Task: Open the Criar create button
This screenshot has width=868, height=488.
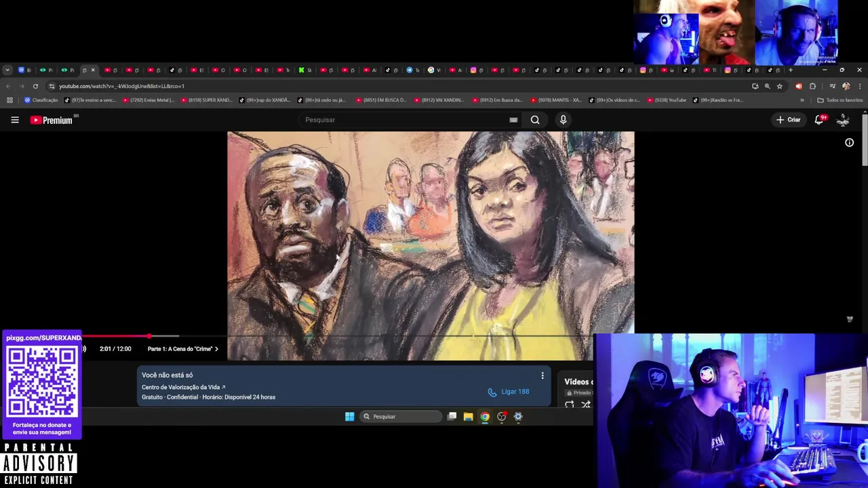Action: 788,120
